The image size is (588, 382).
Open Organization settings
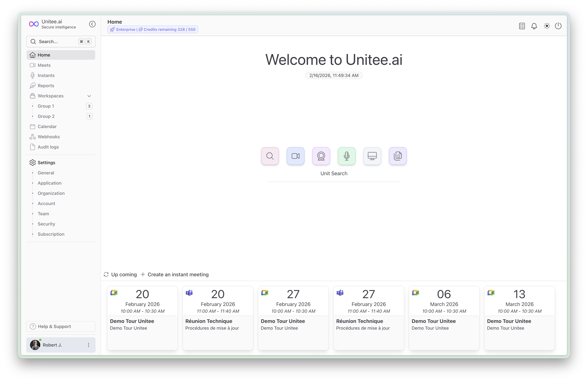click(x=61, y=193)
